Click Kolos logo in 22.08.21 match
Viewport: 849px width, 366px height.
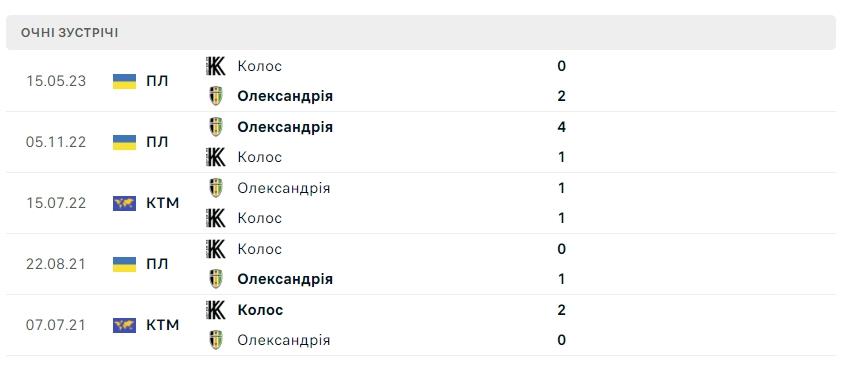215,249
